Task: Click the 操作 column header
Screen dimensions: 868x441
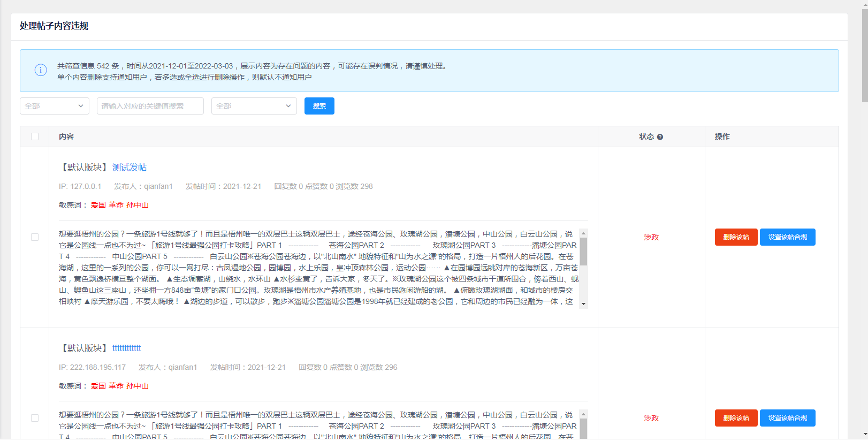Action: 722,136
